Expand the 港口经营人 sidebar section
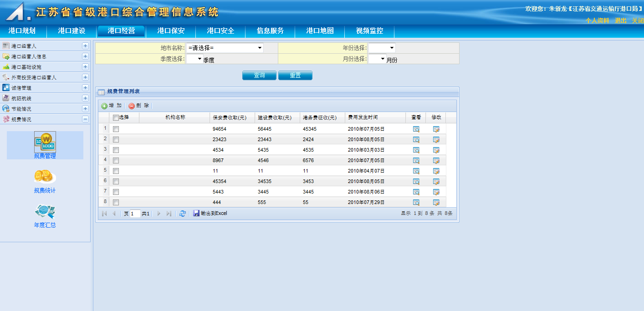 click(85, 46)
